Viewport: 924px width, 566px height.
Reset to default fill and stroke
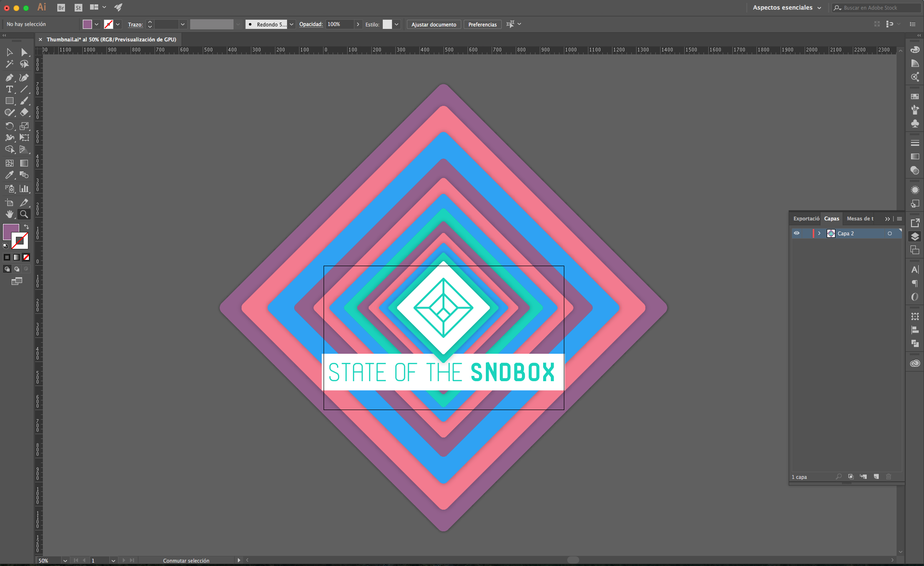pos(5,246)
